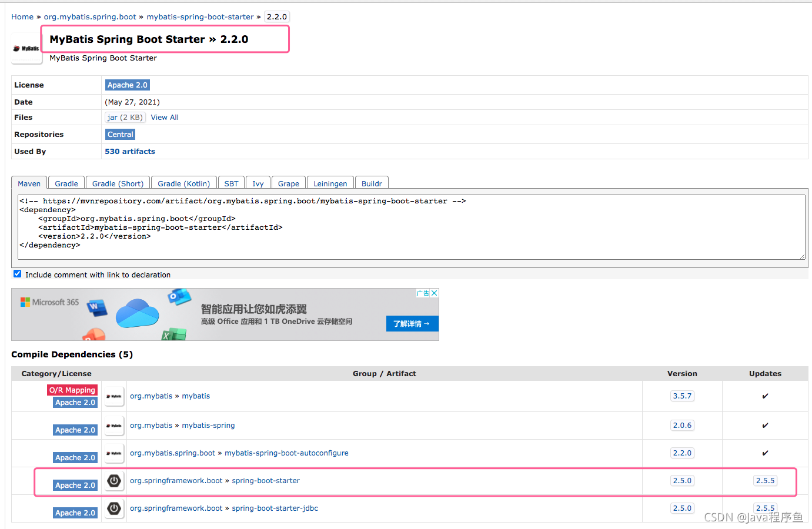Open the 530 artifacts link
The width and height of the screenshot is (812, 529).
coord(130,152)
